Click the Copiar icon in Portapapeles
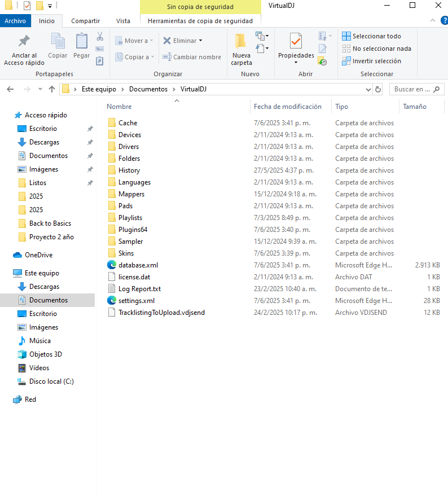 58,41
